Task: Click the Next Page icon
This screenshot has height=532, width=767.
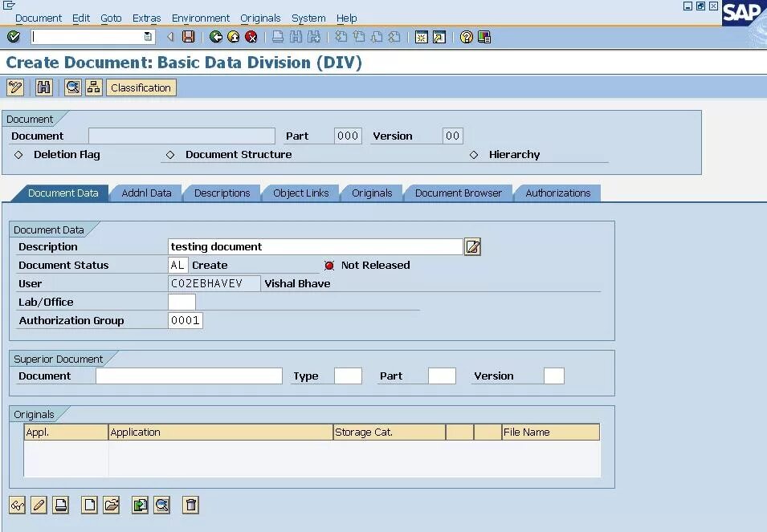Action: 376,37
